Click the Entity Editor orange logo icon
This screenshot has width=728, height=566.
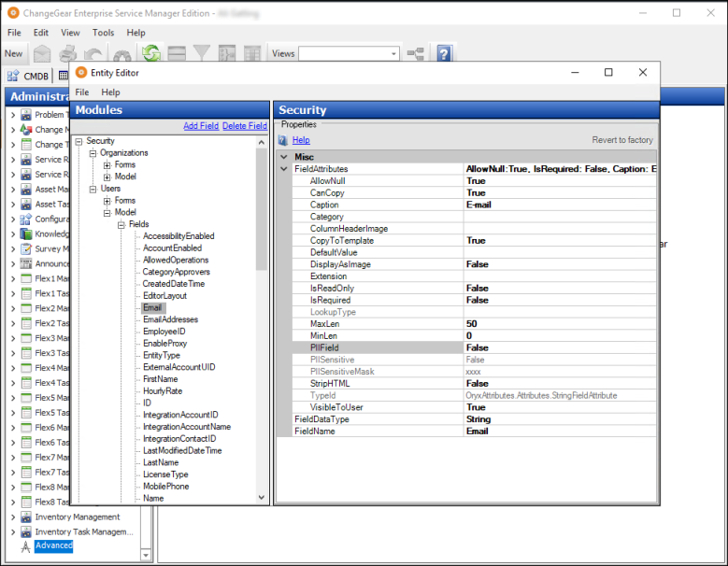[81, 72]
